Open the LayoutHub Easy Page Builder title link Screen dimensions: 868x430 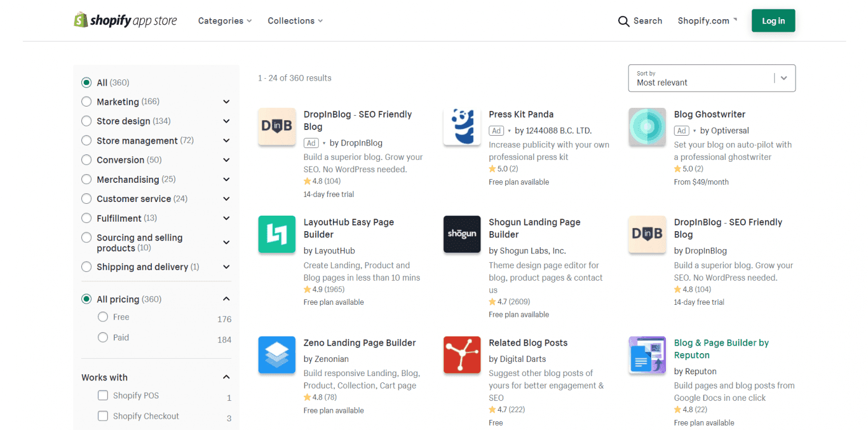coord(348,228)
